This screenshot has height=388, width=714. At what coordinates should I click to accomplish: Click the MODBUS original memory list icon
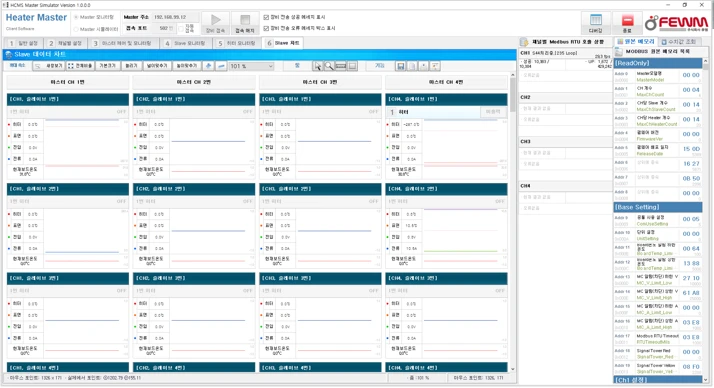tap(618, 52)
